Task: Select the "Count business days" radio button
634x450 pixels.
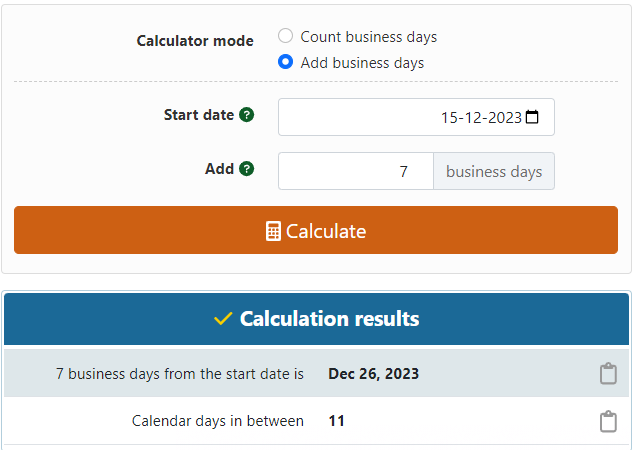Action: [286, 36]
